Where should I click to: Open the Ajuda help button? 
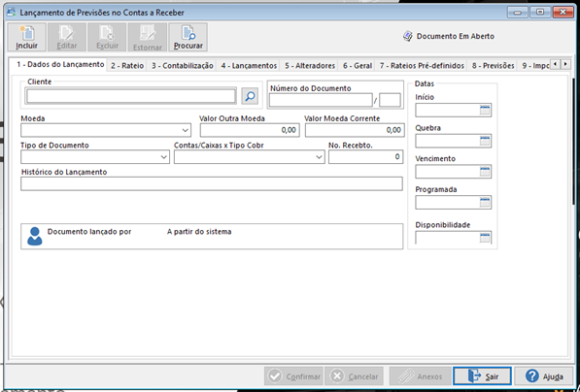click(544, 376)
